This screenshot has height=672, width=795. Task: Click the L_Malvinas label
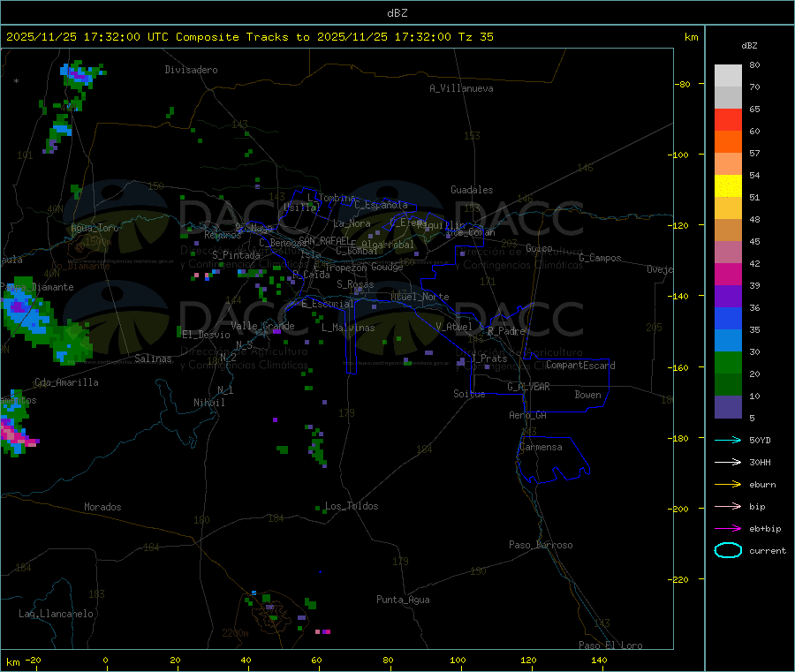[x=348, y=328]
